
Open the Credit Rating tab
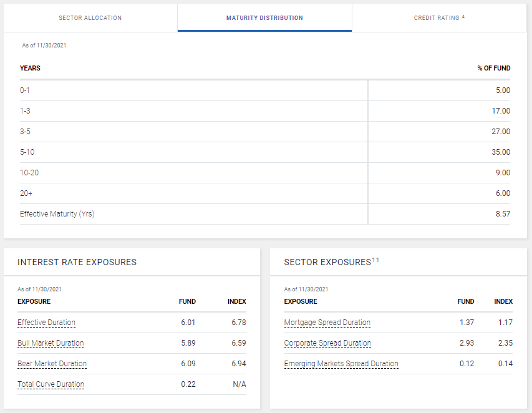tap(436, 18)
